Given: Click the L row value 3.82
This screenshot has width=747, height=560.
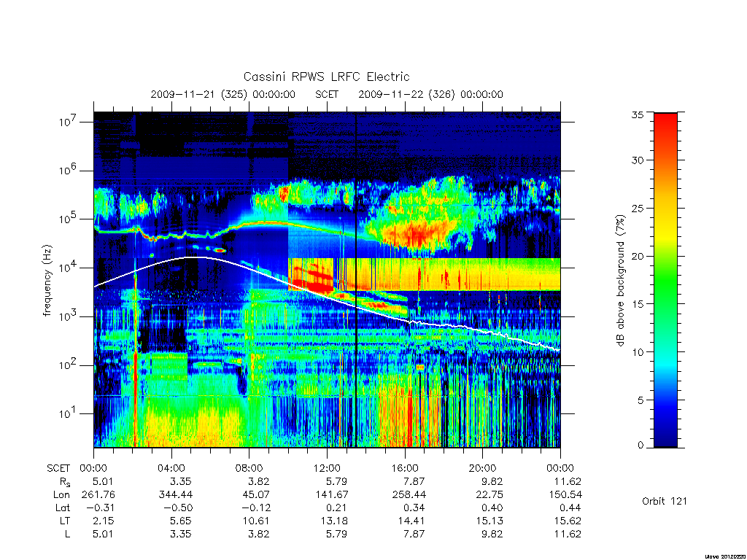Looking at the screenshot, I should pos(259,534).
